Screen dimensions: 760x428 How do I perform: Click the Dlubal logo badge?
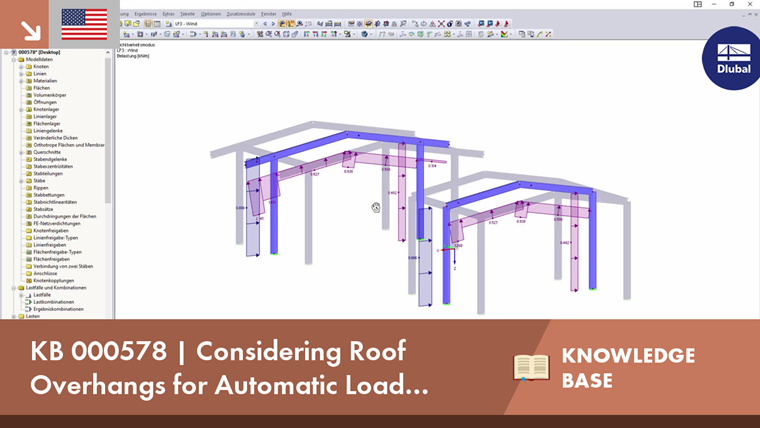(x=732, y=58)
